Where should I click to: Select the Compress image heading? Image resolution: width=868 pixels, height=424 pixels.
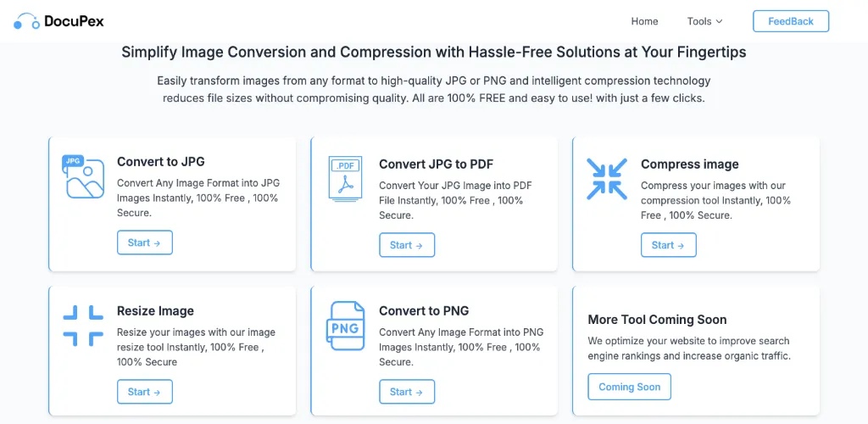coord(689,164)
